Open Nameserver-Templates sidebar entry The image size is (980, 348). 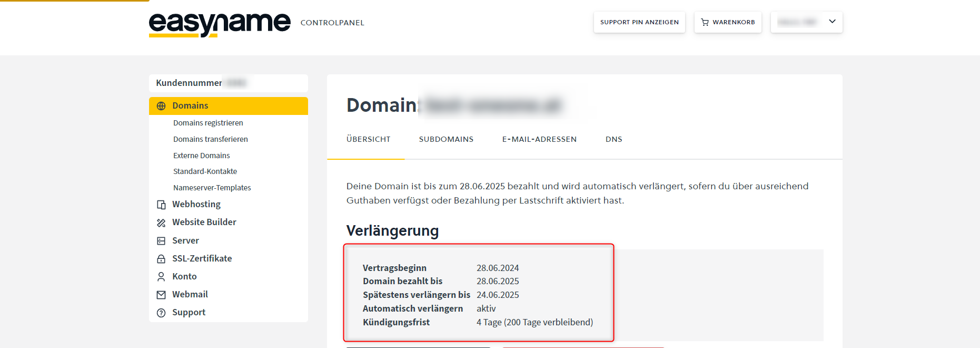tap(212, 188)
